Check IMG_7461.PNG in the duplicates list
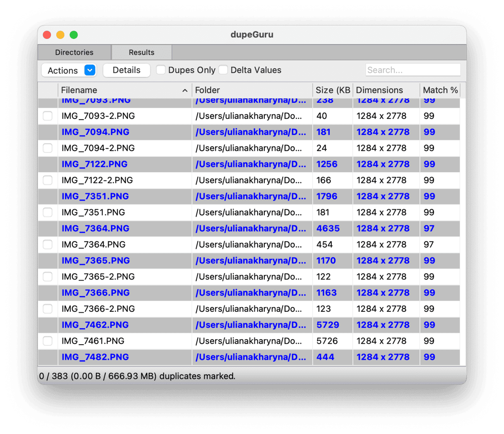Screen dimensions: 504x434 pos(47,341)
